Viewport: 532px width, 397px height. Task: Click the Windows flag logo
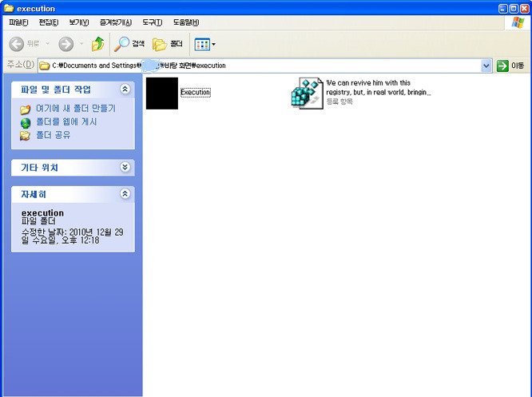[518, 22]
